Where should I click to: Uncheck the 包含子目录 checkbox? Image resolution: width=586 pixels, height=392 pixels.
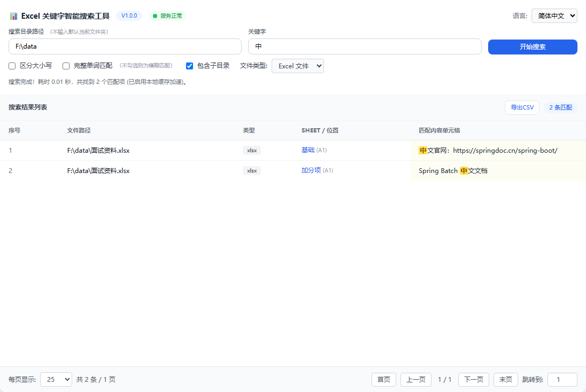click(x=189, y=66)
